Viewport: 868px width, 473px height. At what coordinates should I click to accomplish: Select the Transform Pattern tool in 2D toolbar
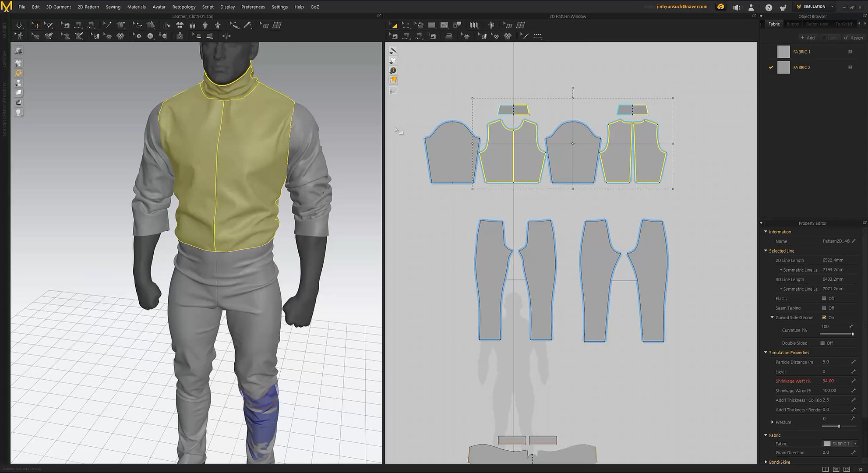coord(394,25)
